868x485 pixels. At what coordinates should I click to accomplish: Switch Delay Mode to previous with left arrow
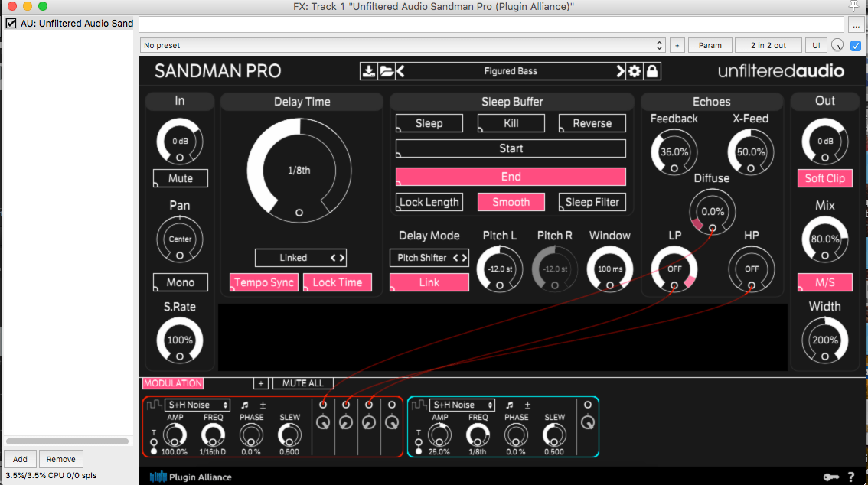(455, 258)
